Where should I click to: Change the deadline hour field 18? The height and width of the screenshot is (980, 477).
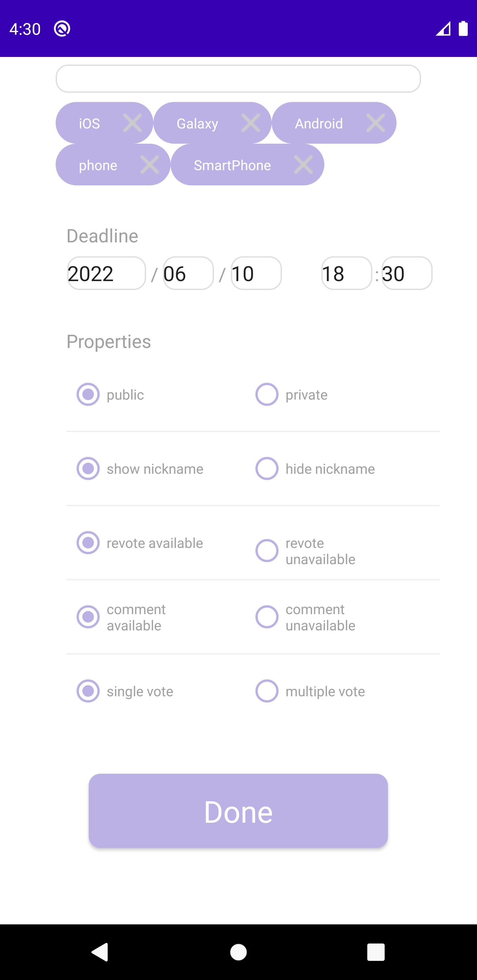click(x=346, y=273)
